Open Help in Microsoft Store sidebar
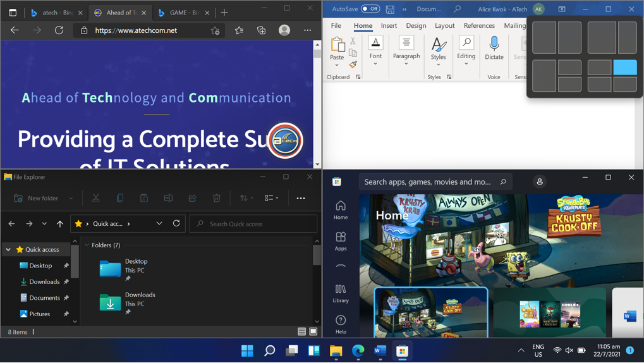 click(x=341, y=324)
